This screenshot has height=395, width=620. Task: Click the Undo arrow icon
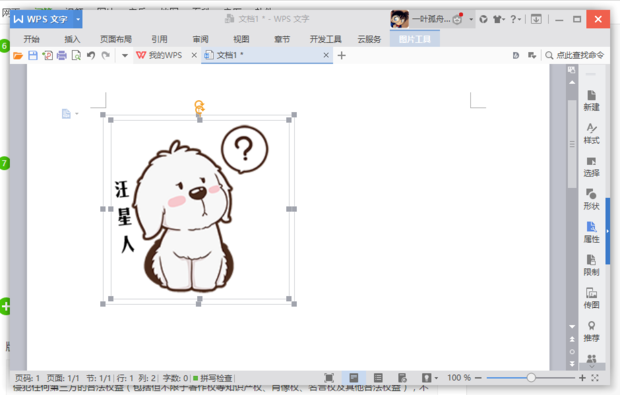(x=91, y=55)
